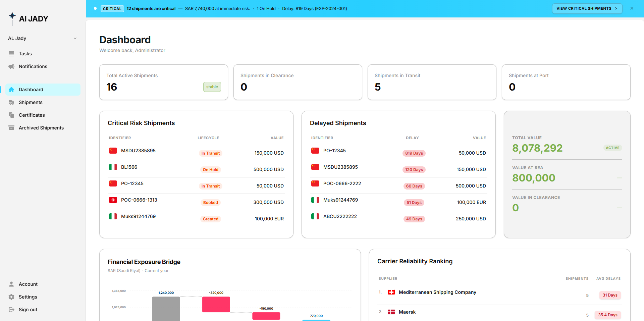Image resolution: width=644 pixels, height=321 pixels.
Task: Open delayed shipment Muks91244769
Action: [398, 202]
